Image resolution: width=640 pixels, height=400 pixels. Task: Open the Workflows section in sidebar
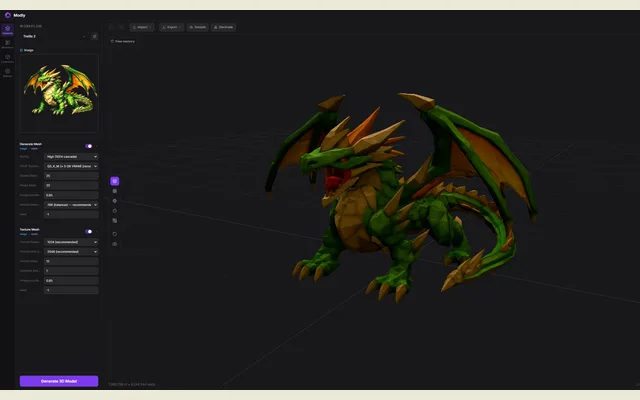(x=7, y=44)
